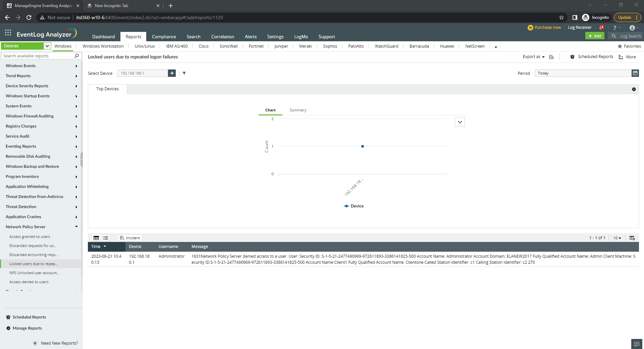This screenshot has height=349, width=644.
Task: Open the filter funnel icon
Action: click(184, 73)
